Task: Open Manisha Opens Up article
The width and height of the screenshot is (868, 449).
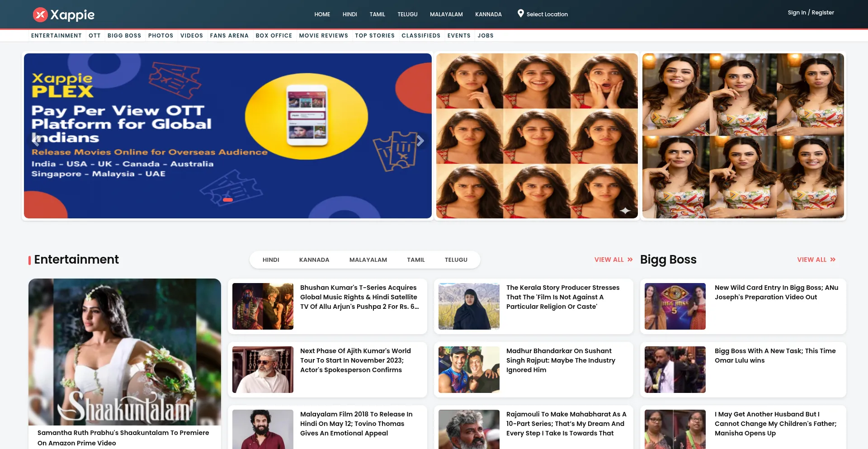Action: (775, 424)
